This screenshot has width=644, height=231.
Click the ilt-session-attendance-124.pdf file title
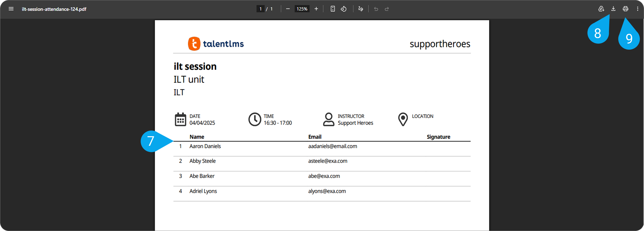[x=54, y=9]
